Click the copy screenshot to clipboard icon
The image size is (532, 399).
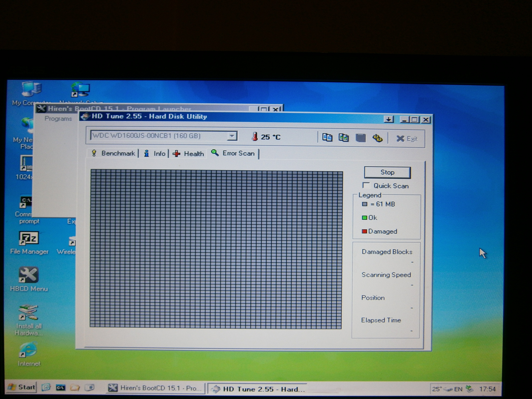[x=343, y=137]
